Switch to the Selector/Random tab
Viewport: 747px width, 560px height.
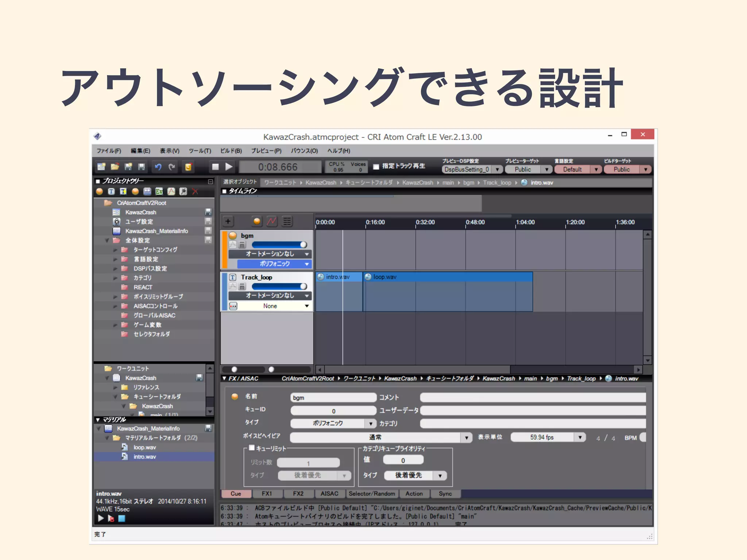tap(371, 494)
